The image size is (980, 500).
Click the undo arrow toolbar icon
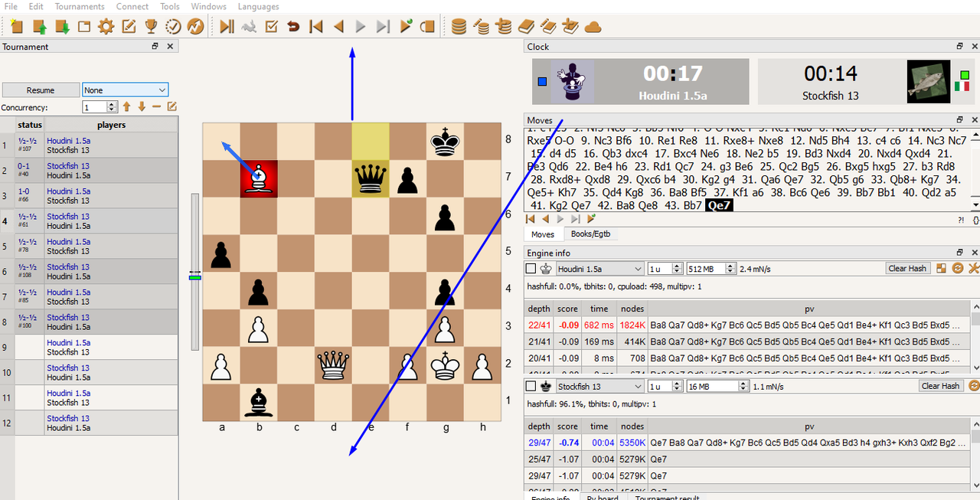293,26
